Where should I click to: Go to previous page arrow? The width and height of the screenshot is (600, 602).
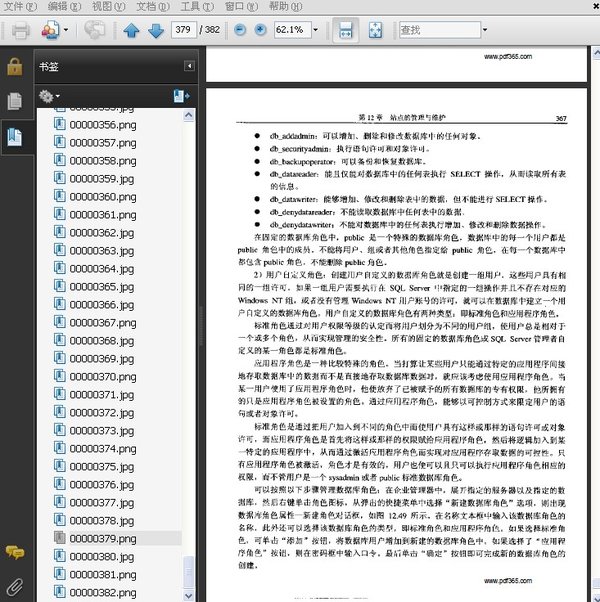131,30
